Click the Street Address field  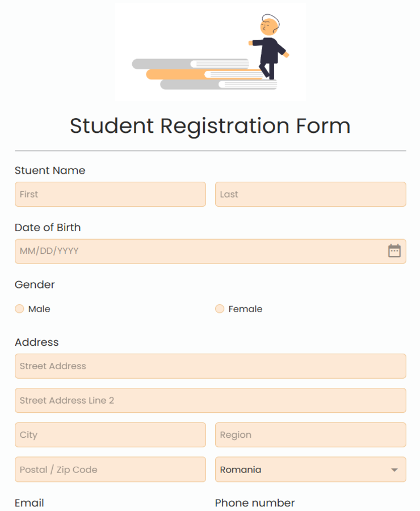pyautogui.click(x=210, y=366)
